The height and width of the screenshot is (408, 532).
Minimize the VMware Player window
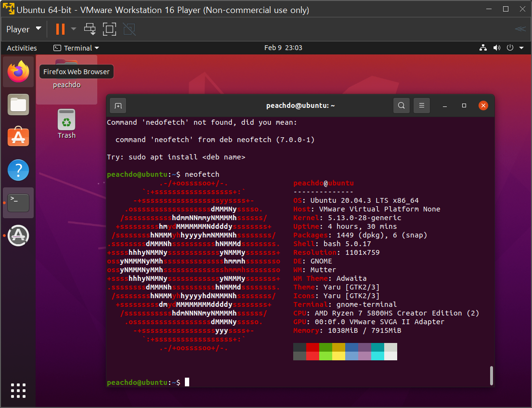(x=489, y=9)
